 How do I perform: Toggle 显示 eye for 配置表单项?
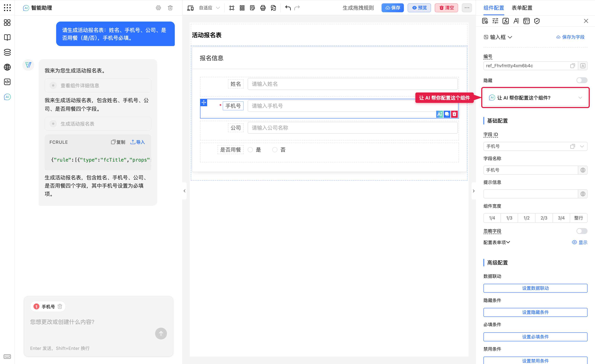tap(580, 242)
